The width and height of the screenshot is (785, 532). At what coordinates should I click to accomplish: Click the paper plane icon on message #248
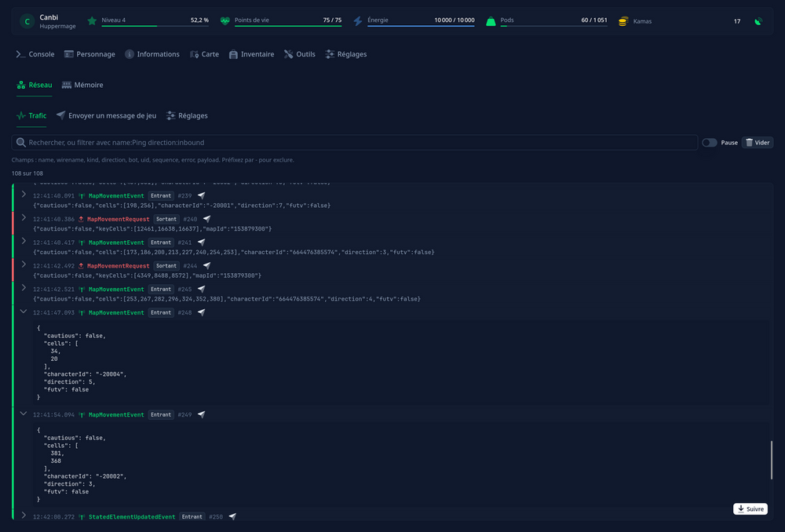[x=201, y=312]
